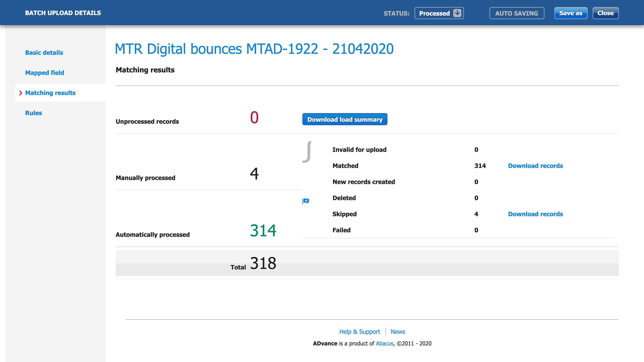Click the pink chevron beside Matching results
This screenshot has height=362, width=644.
point(20,93)
